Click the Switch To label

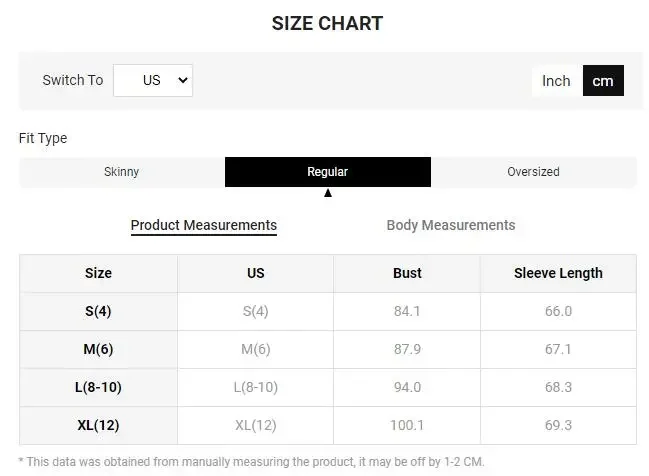(73, 80)
